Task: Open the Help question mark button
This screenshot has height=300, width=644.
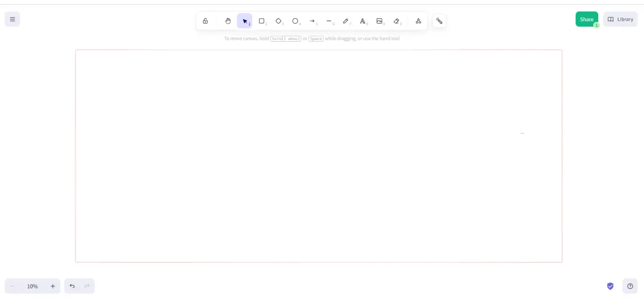Action: pos(630,286)
